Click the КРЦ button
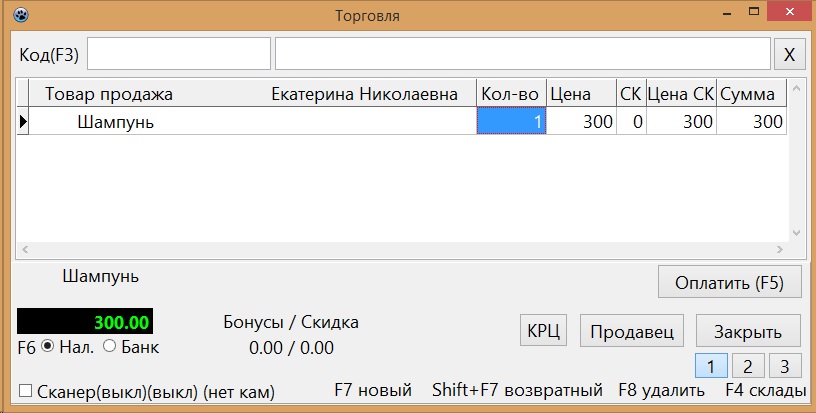The width and height of the screenshot is (816, 413). point(543,330)
